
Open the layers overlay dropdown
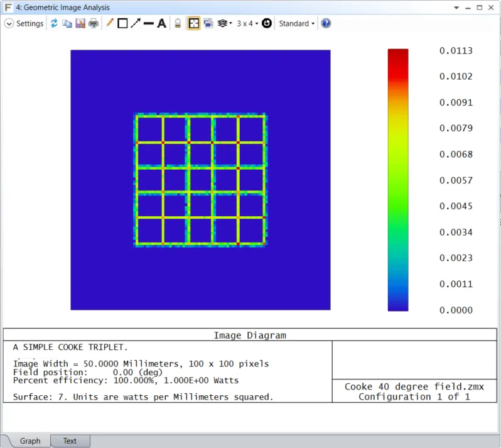(224, 23)
